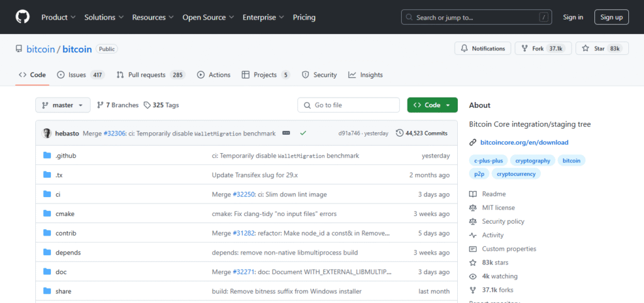Click folder icon beside contrib
Image resolution: width=644 pixels, height=303 pixels.
[x=47, y=233]
